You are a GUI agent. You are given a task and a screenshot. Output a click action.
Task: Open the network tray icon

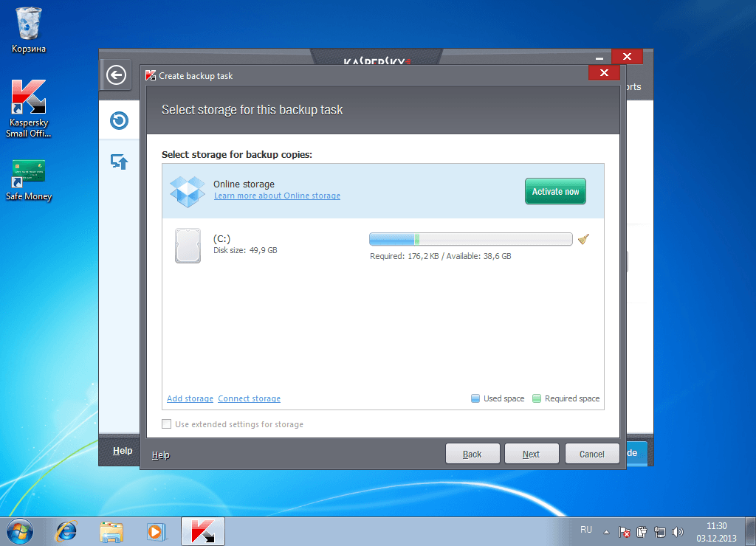click(x=659, y=532)
